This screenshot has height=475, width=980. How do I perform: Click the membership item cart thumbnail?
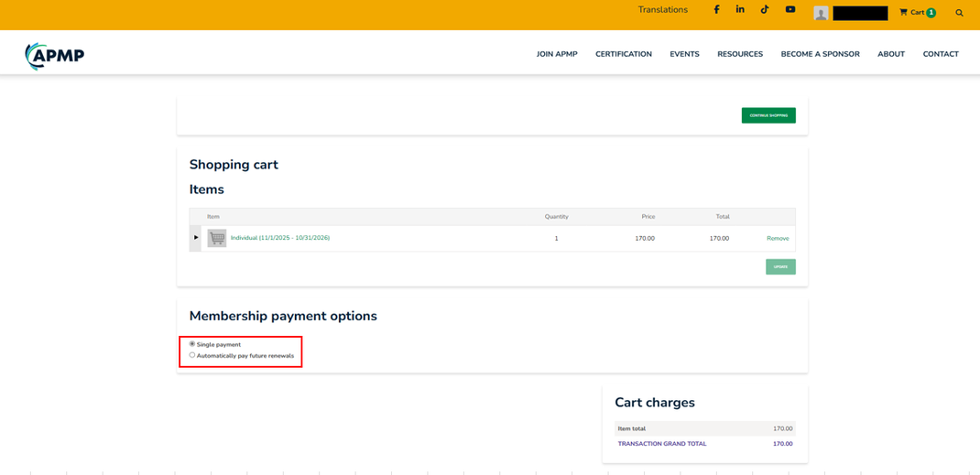coord(217,238)
